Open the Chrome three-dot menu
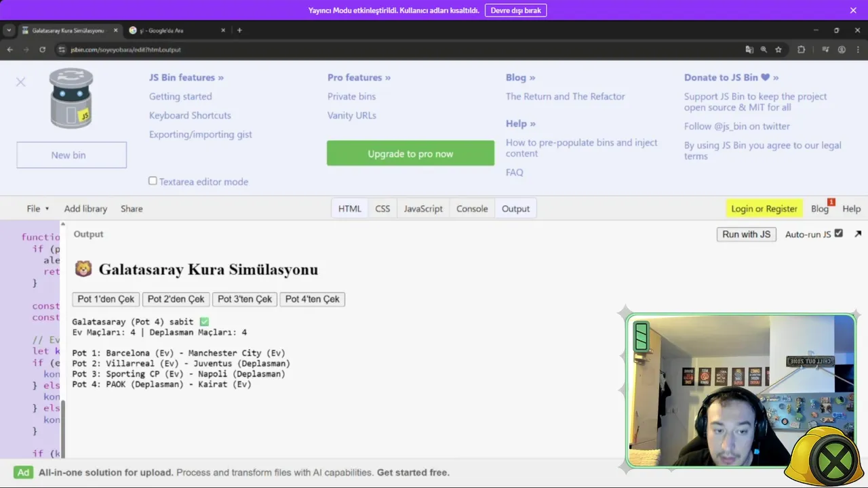Screen dimensions: 868x488 coord(857,49)
